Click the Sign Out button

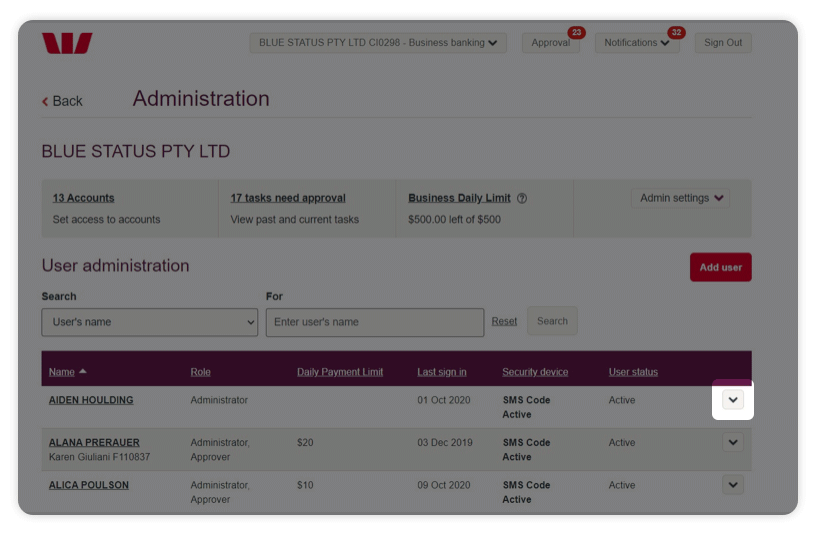coord(723,43)
